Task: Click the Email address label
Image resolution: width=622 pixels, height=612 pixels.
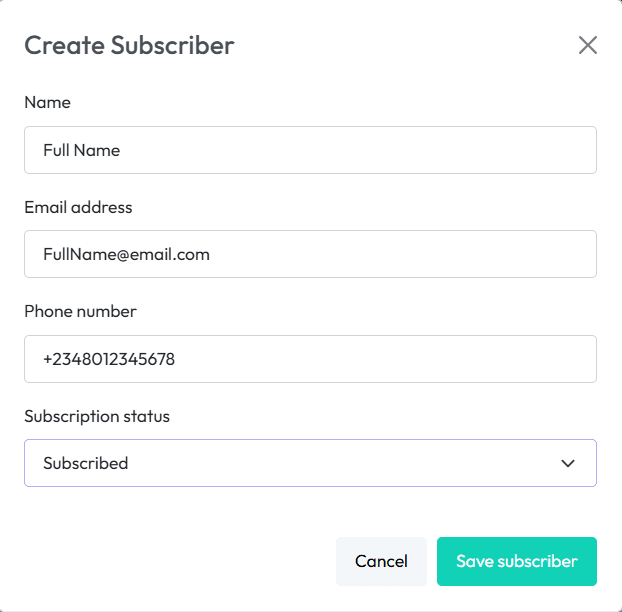Action: pyautogui.click(x=78, y=207)
